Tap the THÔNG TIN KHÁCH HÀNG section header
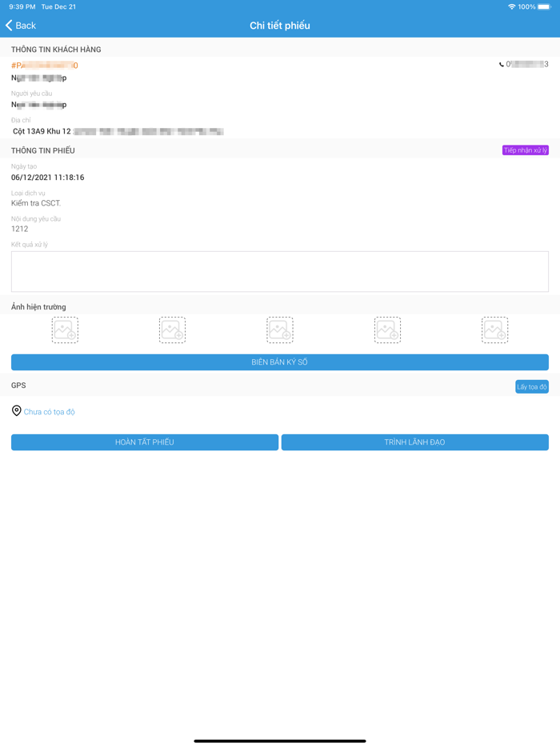 56,50
